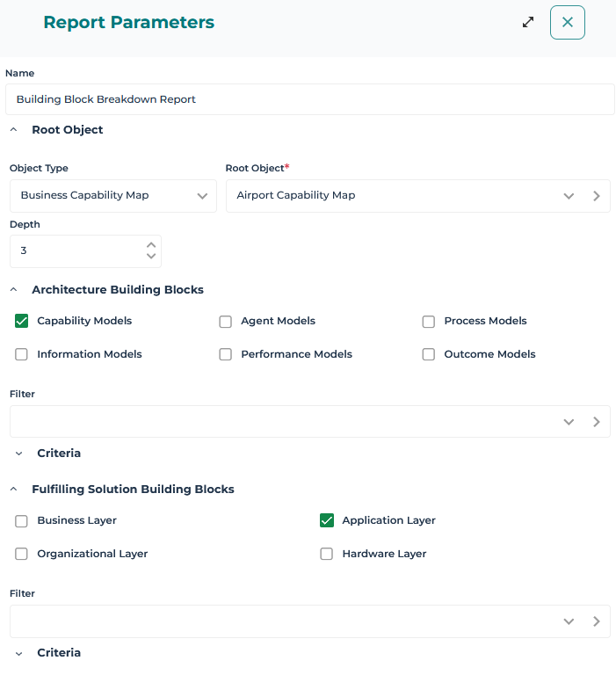This screenshot has height=675, width=616.
Task: Tick the Outcome Models checkbox
Action: [x=429, y=355]
